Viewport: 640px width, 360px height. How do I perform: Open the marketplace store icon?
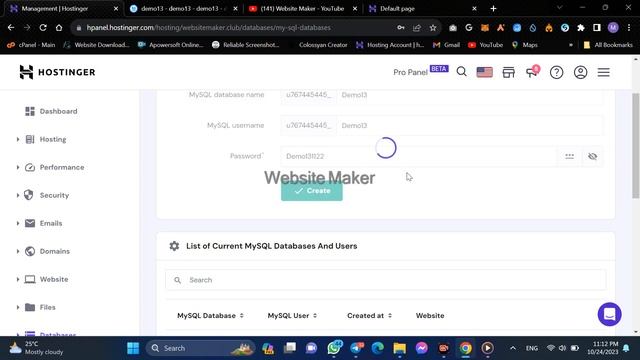coord(508,72)
